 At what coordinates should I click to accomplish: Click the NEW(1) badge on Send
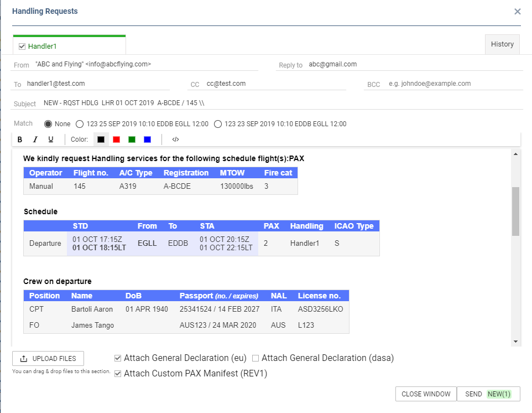pos(499,394)
